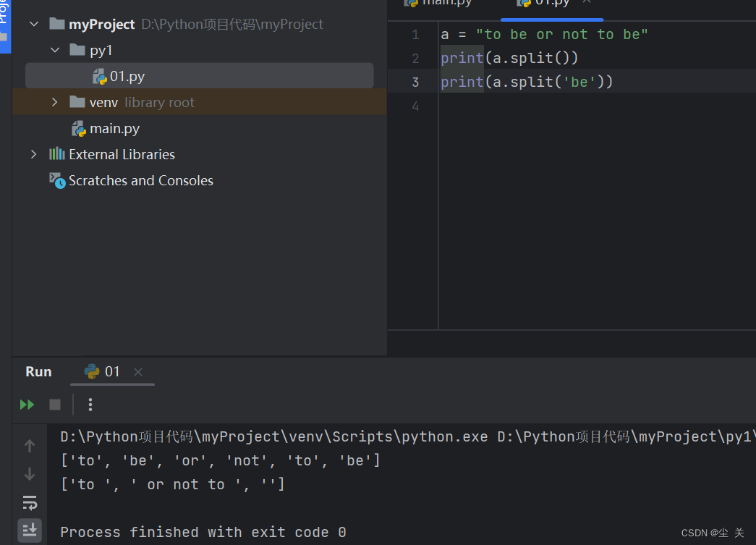Open the Run toolbar more options dots
The image size is (756, 545).
(x=90, y=405)
